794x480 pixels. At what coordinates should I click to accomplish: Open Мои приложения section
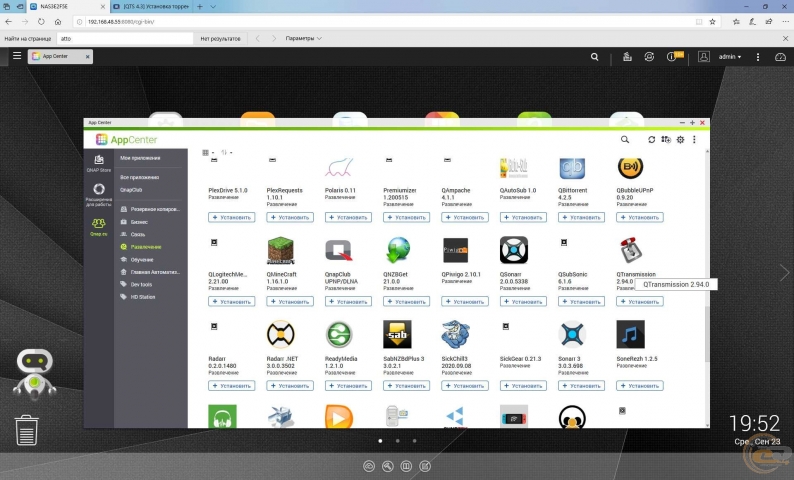coord(140,158)
